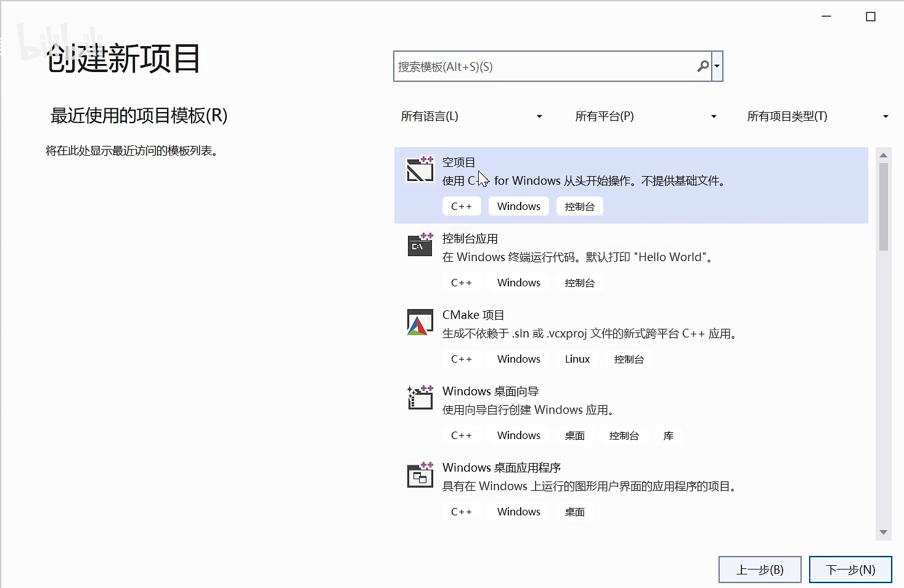The width and height of the screenshot is (904, 588).
Task: Click the 上一步 button
Action: [x=760, y=570]
